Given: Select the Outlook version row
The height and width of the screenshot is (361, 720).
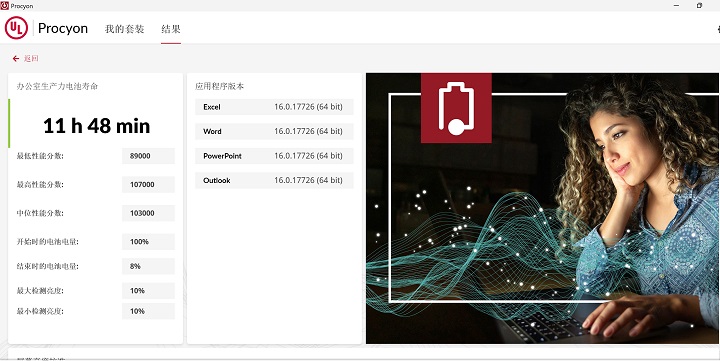Looking at the screenshot, I should click(274, 180).
